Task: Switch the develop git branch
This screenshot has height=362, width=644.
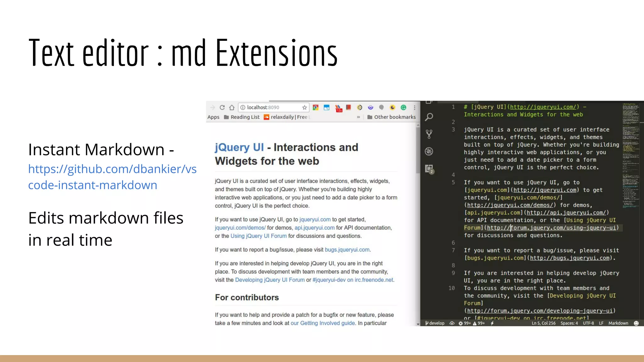Action: [435, 323]
